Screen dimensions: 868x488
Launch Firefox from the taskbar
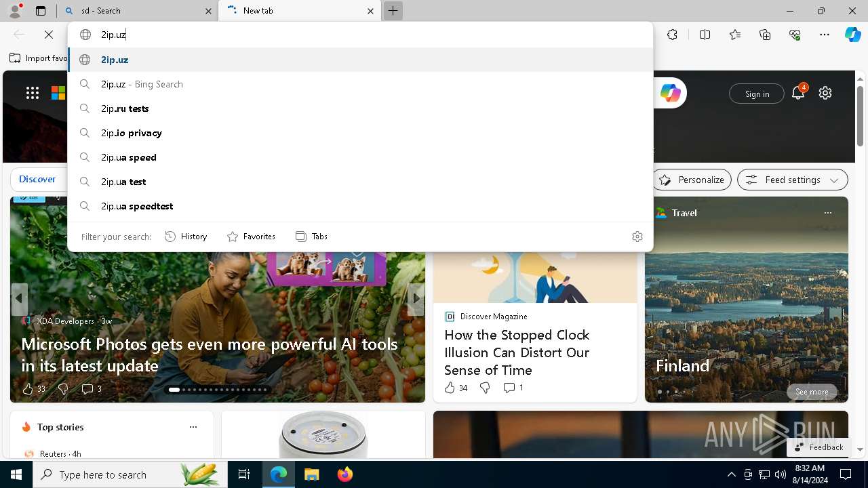click(345, 474)
